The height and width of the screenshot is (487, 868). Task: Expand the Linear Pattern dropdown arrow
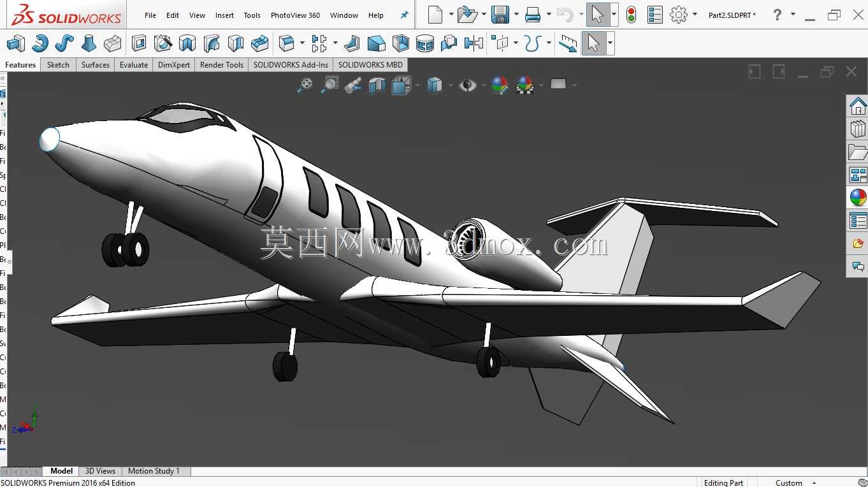tap(335, 43)
